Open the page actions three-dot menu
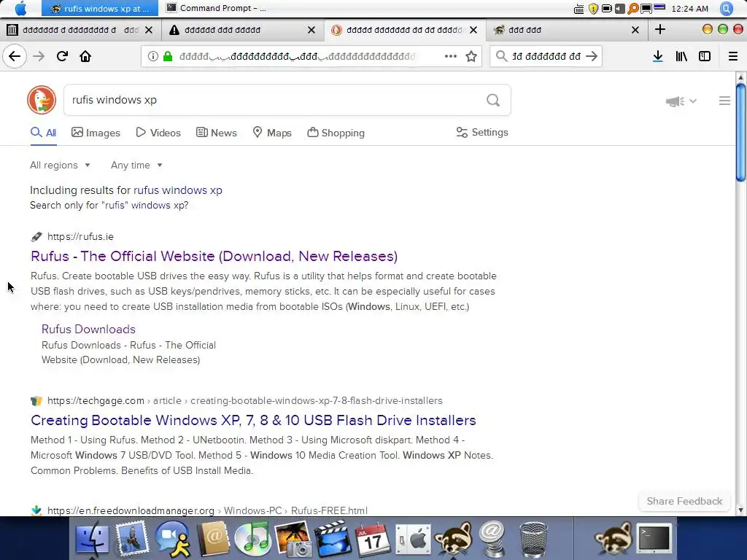 450,56
